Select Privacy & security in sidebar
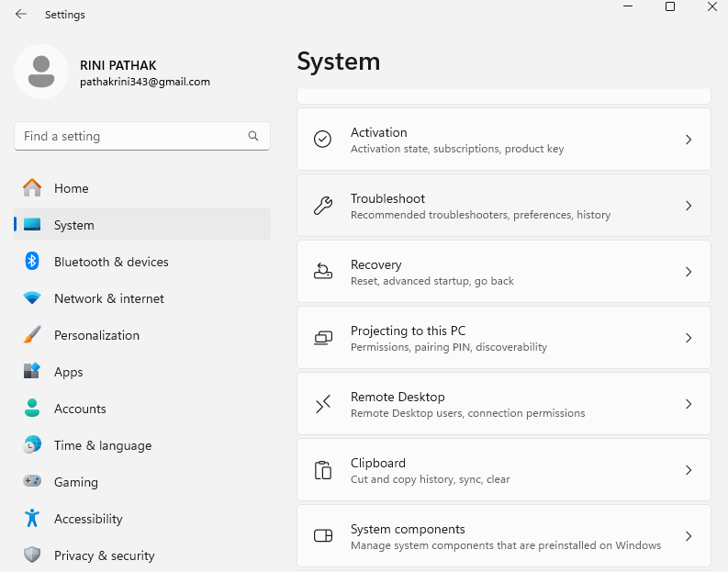728x572 pixels. tap(104, 555)
